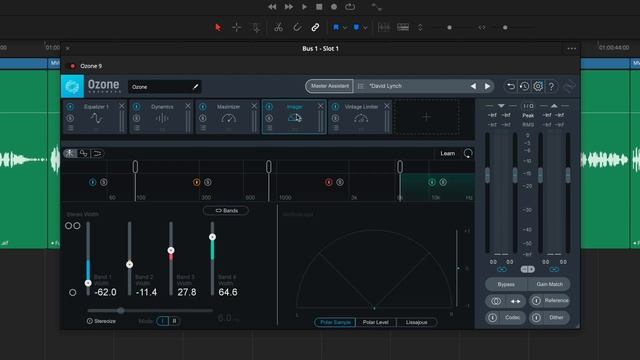Solo the Maximizer module
Image resolution: width=640 pixels, height=360 pixels.
pyautogui.click(x=203, y=118)
